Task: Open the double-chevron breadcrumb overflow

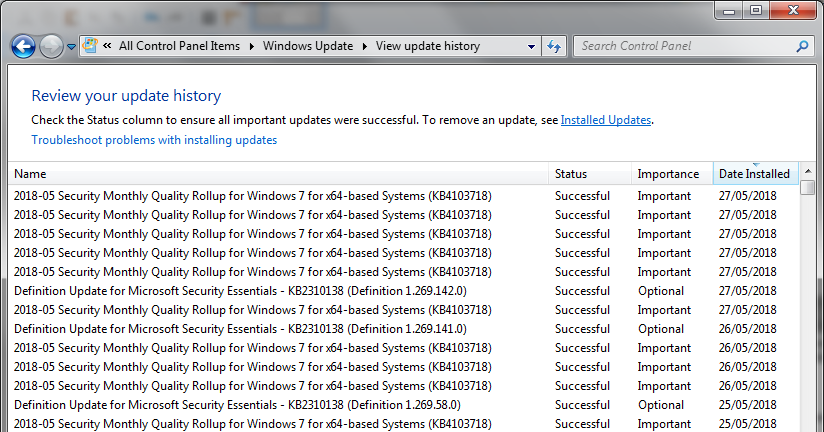Action: [107, 46]
